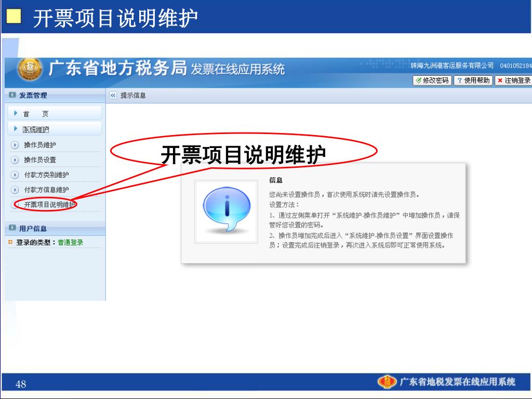Toggle the 用户信息 panel header icon
Image resolution: width=532 pixels, height=399 pixels.
point(12,228)
